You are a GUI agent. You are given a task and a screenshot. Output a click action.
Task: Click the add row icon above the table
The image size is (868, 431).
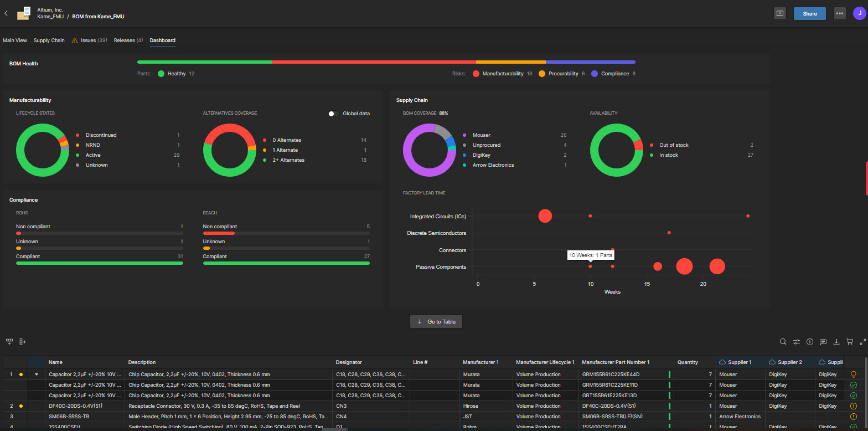point(9,342)
